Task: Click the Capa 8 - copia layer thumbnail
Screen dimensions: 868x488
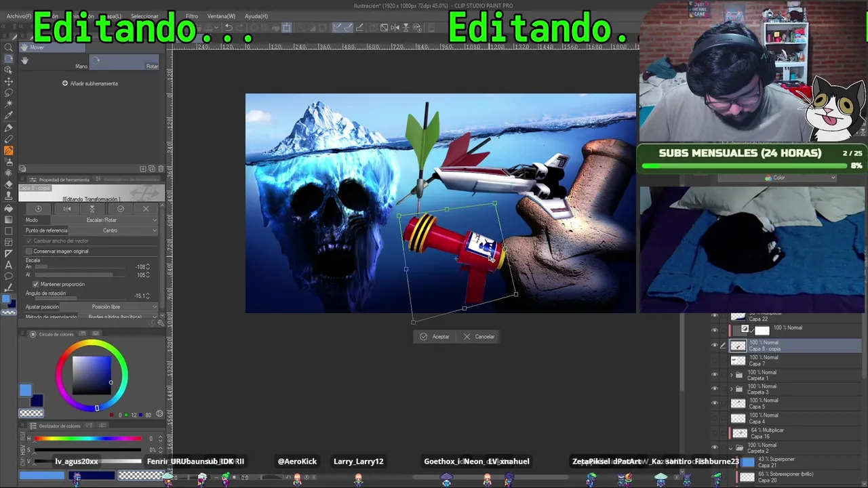Action: [738, 346]
